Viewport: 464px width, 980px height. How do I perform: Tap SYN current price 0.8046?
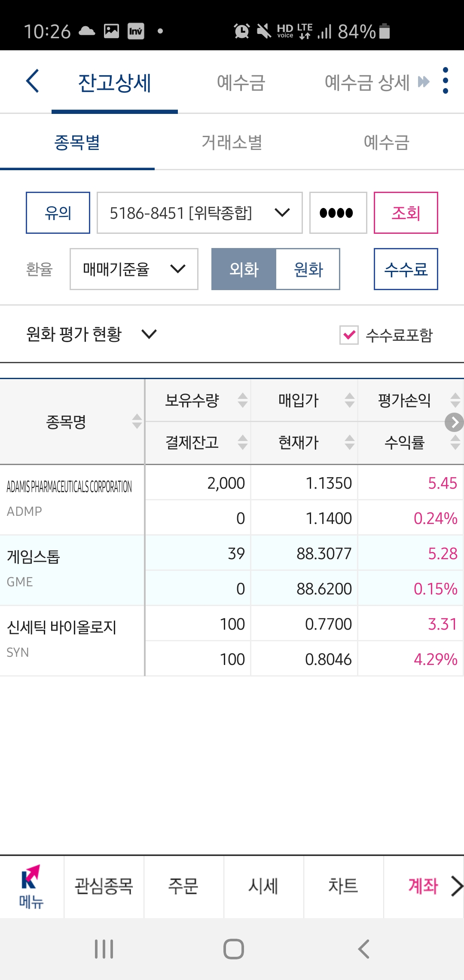(x=329, y=659)
